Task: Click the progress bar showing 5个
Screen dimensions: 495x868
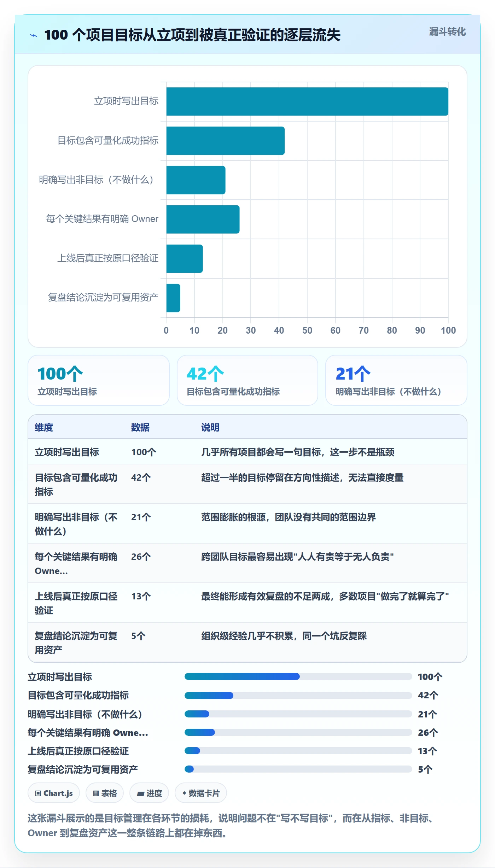Action: 298,769
